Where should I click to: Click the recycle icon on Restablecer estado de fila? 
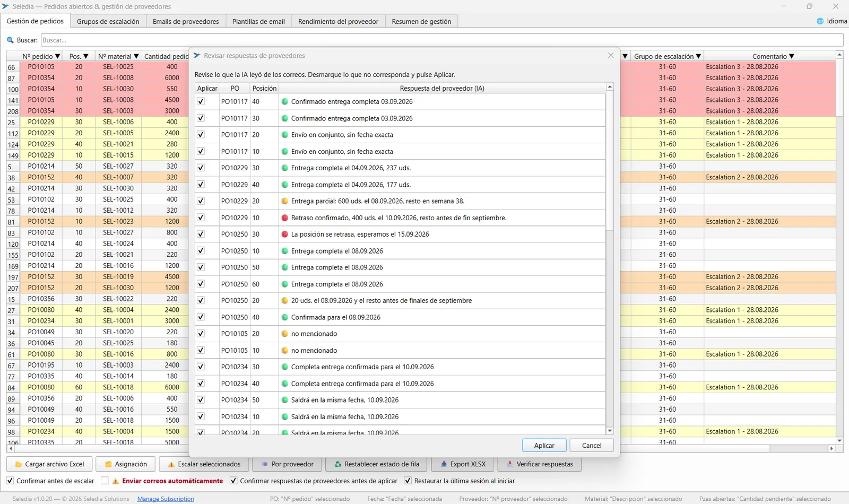337,464
